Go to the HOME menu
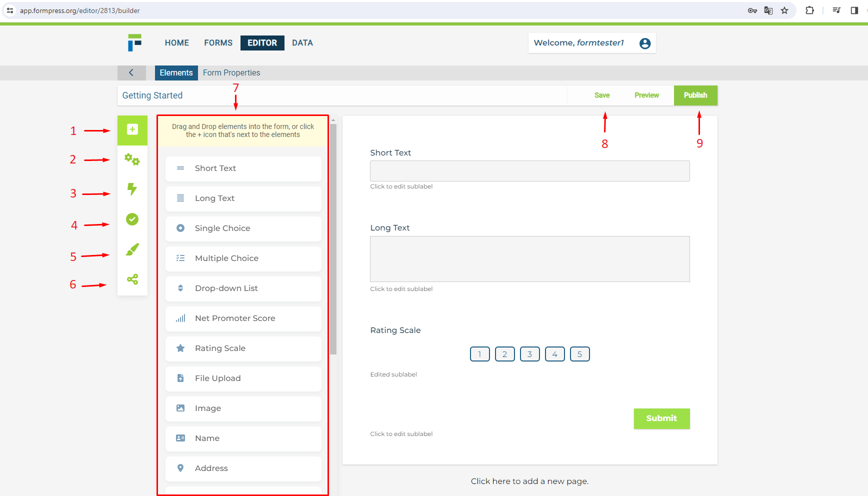This screenshot has height=496, width=868. [177, 43]
